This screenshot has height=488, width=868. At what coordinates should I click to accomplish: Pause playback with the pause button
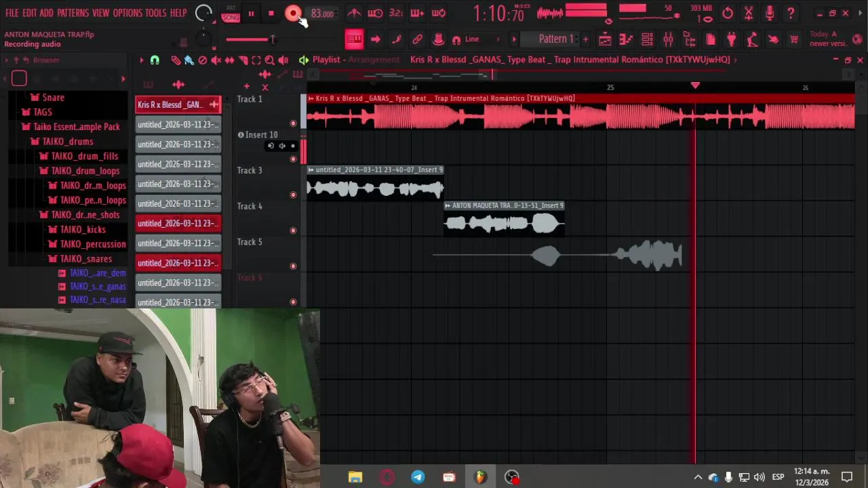click(x=251, y=14)
